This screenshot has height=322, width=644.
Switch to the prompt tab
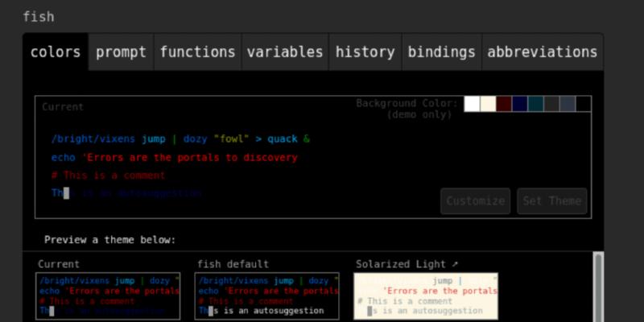(x=121, y=52)
